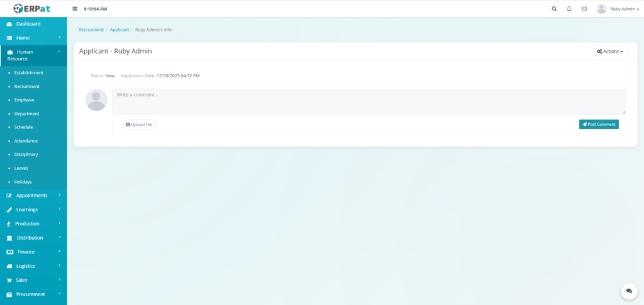Collapse the Human Resource sidebar section
The width and height of the screenshot is (644, 305).
(x=33, y=55)
